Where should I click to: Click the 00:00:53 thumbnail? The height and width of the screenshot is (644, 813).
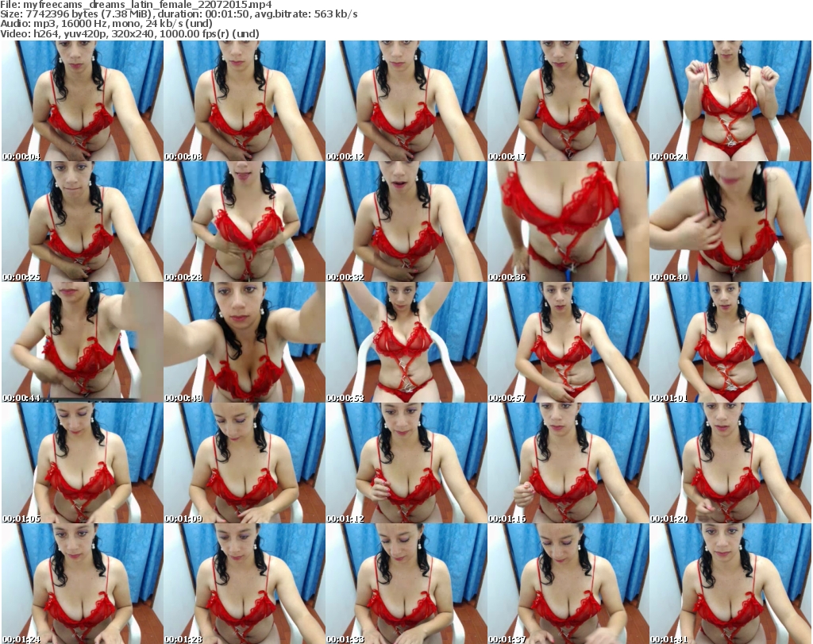click(x=406, y=342)
